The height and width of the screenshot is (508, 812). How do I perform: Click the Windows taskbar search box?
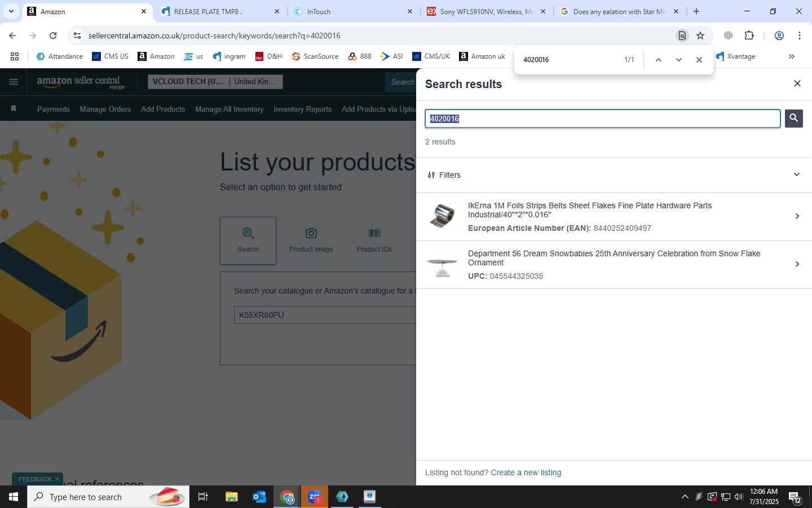coord(108,497)
